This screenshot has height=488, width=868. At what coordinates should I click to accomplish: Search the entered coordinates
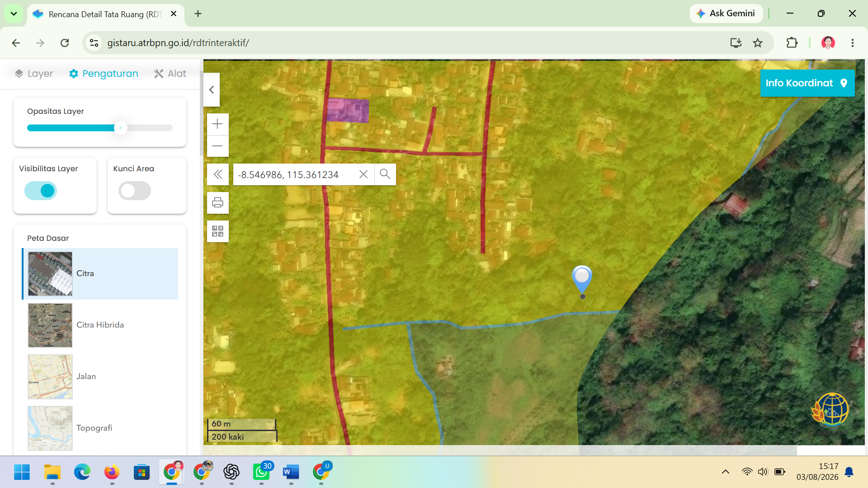point(385,174)
